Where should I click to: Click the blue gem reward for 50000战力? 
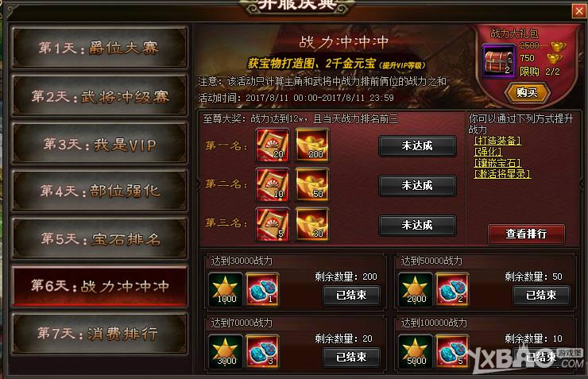452,289
